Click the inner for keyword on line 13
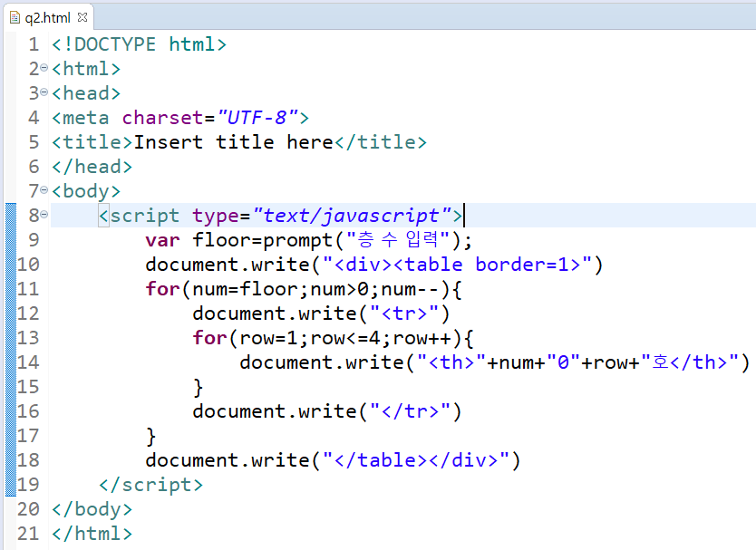This screenshot has height=550, width=756. click(x=209, y=338)
